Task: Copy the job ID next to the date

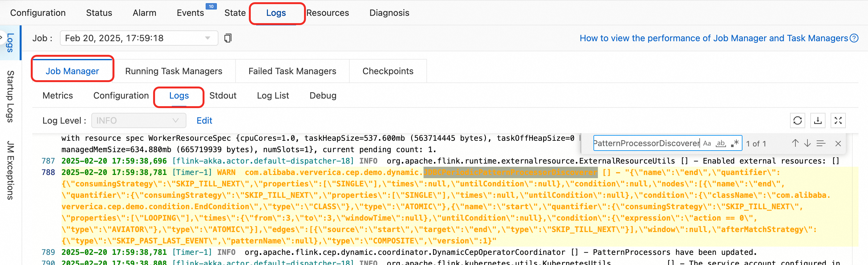Action: coord(228,38)
